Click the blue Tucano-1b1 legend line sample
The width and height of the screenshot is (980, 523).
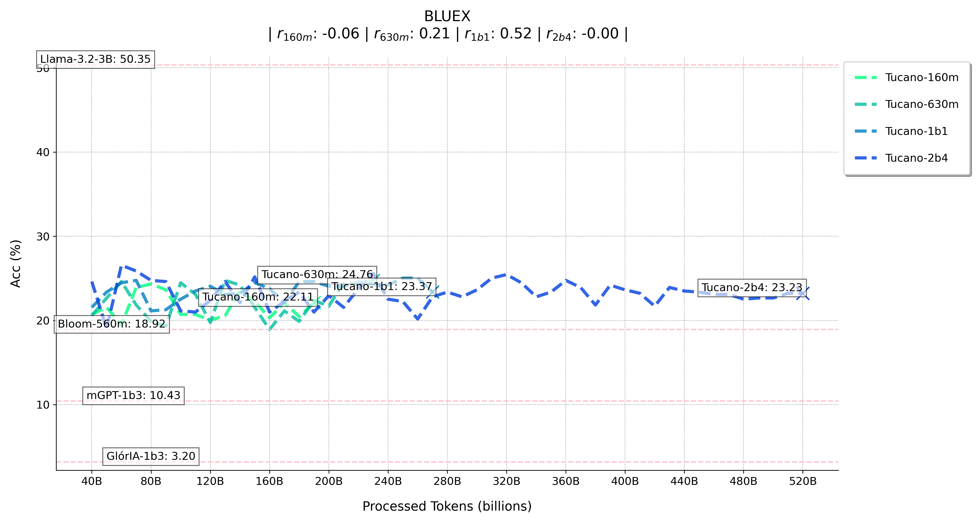pyautogui.click(x=865, y=131)
